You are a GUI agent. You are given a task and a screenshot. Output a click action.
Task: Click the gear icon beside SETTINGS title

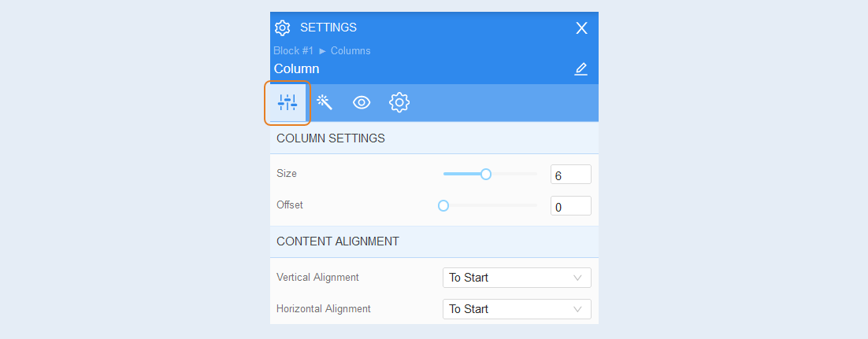point(282,28)
